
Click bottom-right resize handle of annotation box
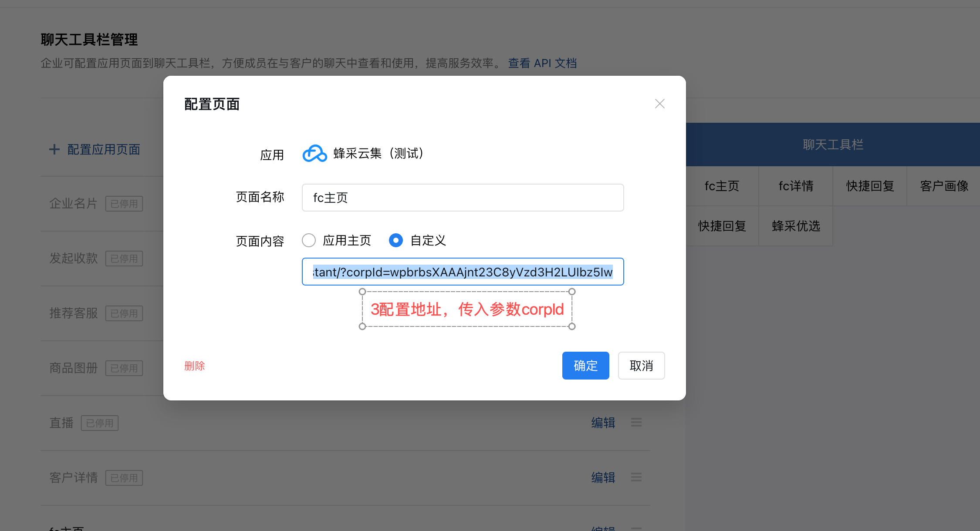(572, 326)
